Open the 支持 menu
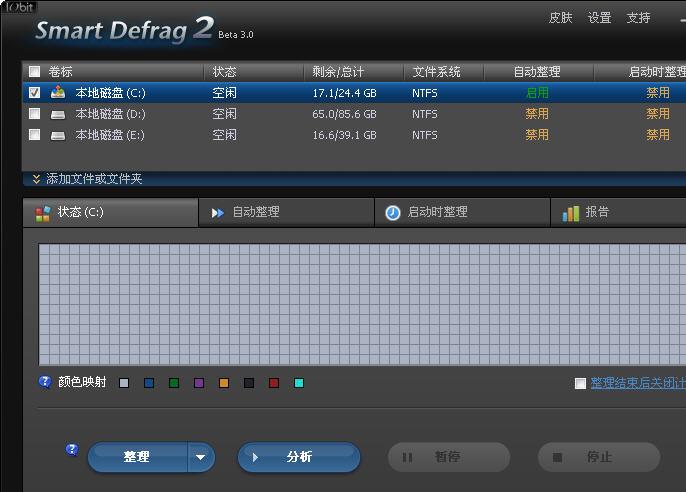Viewport: 686px width, 492px height. pos(638,18)
